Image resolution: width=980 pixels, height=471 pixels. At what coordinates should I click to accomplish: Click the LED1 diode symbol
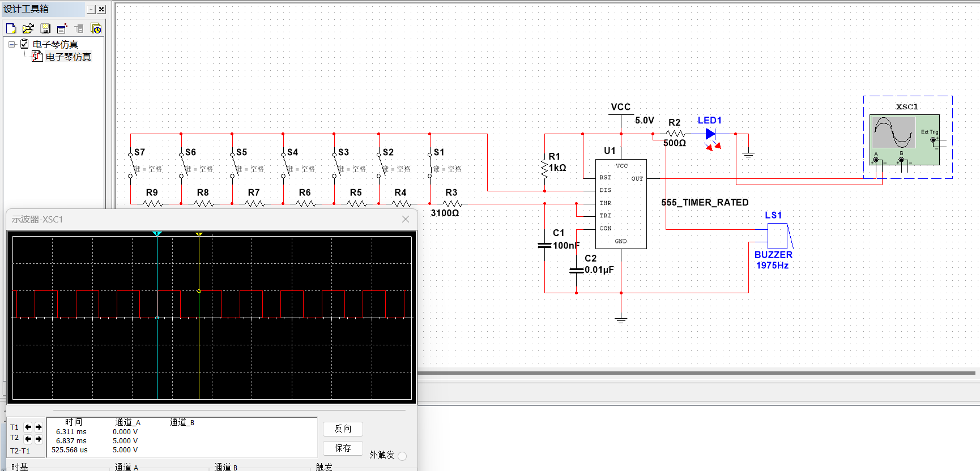coord(710,134)
